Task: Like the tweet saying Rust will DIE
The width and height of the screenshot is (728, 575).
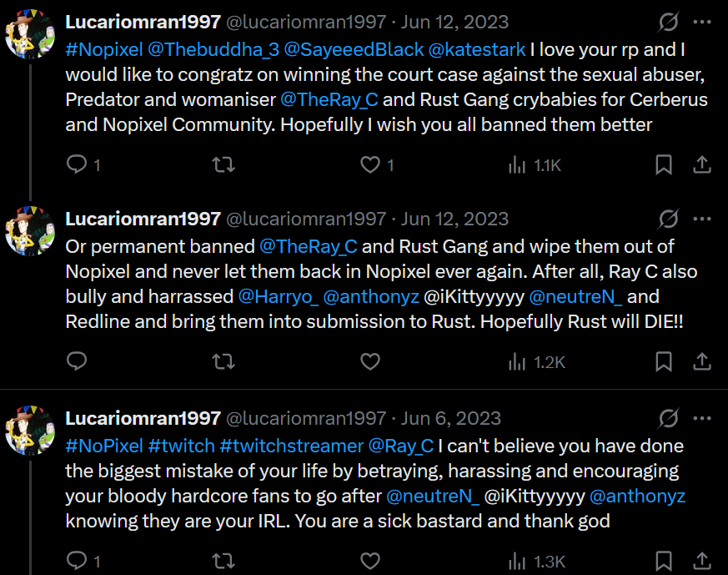Action: (369, 362)
